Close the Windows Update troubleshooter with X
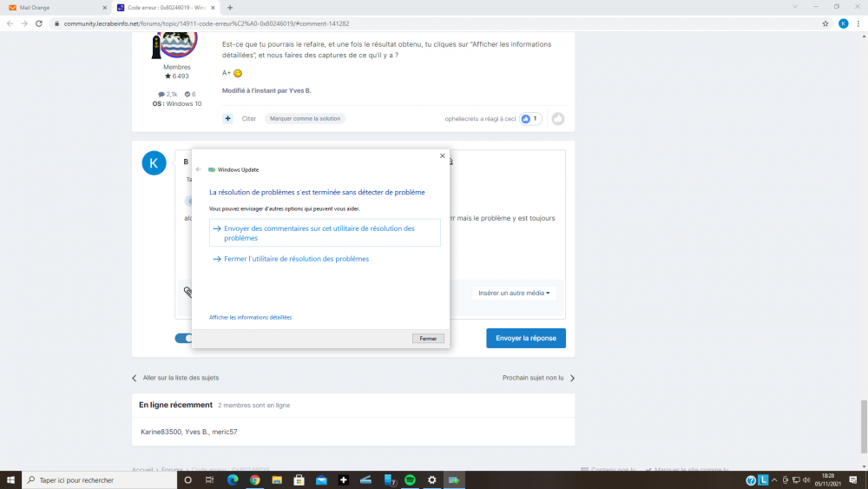868x489 pixels. [x=443, y=155]
